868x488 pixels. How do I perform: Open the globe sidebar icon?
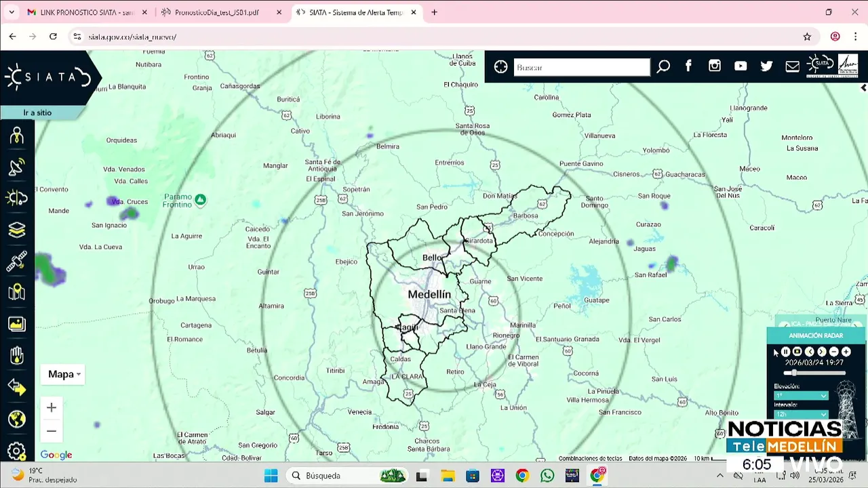[17, 419]
